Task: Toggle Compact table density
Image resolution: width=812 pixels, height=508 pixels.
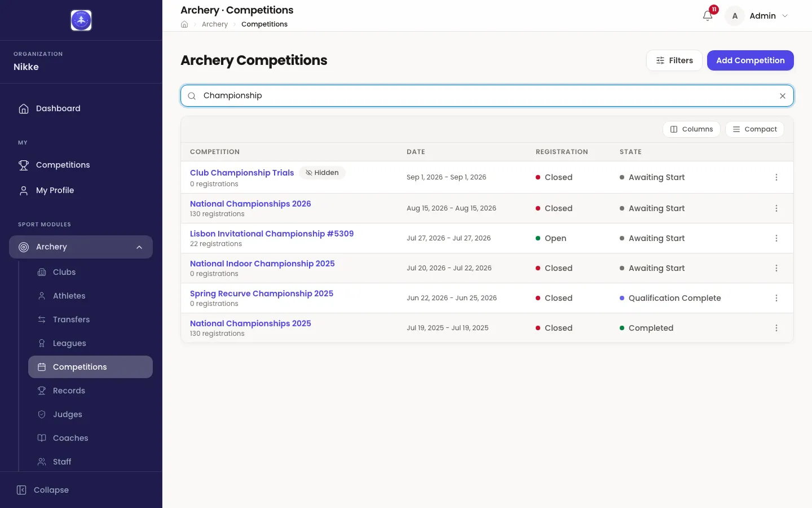Action: 754,129
